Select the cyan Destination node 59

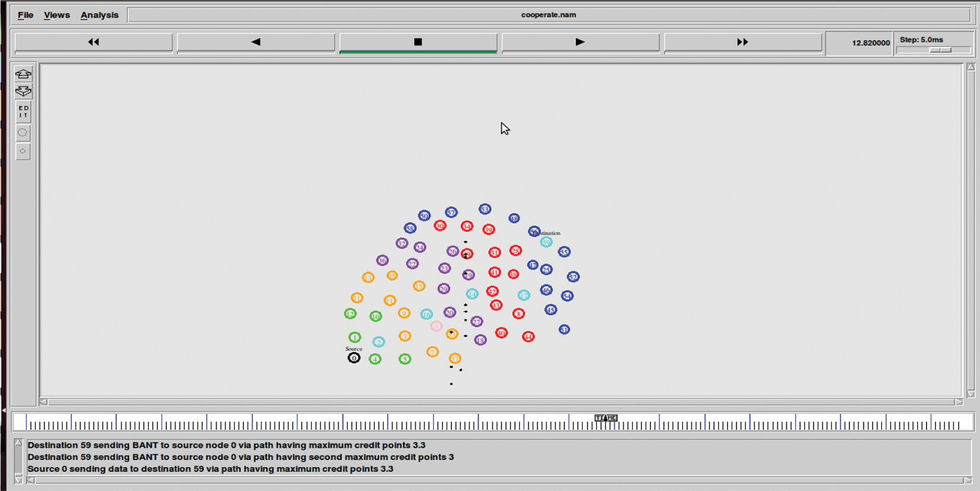click(546, 242)
